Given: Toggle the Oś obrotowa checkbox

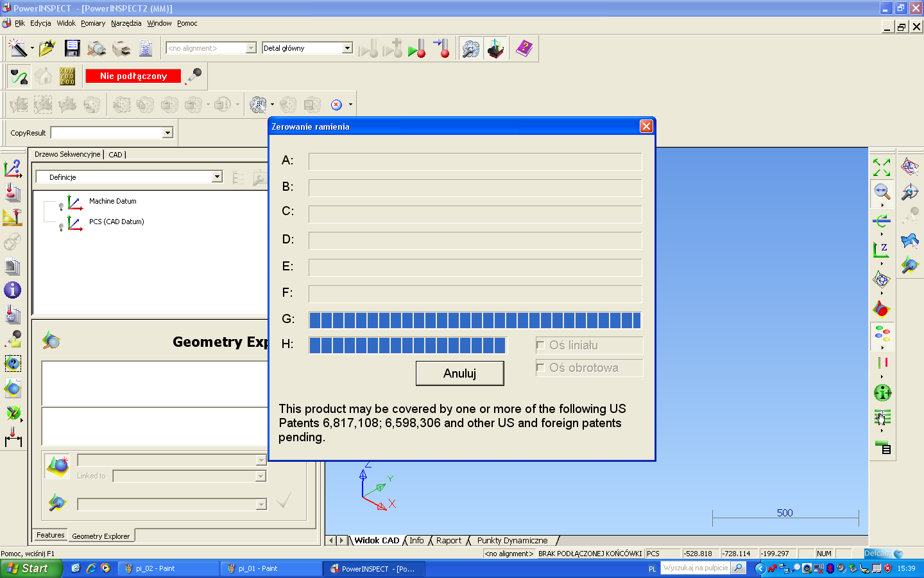Looking at the screenshot, I should 540,368.
